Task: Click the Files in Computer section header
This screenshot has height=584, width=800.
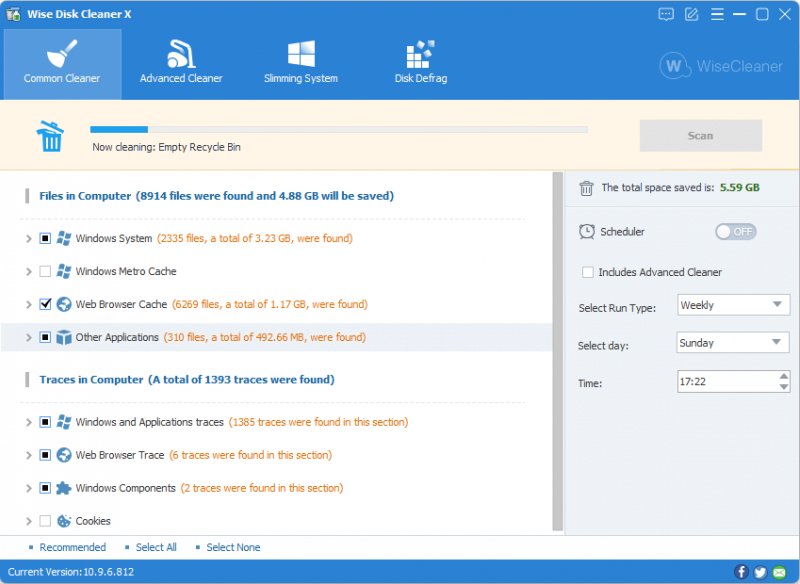Action: [x=216, y=196]
